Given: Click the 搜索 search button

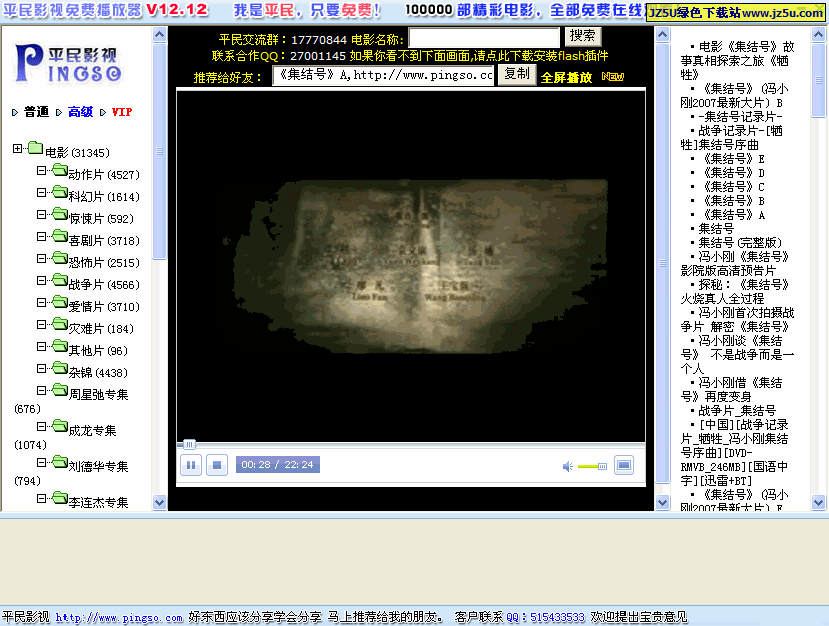Looking at the screenshot, I should (x=583, y=36).
